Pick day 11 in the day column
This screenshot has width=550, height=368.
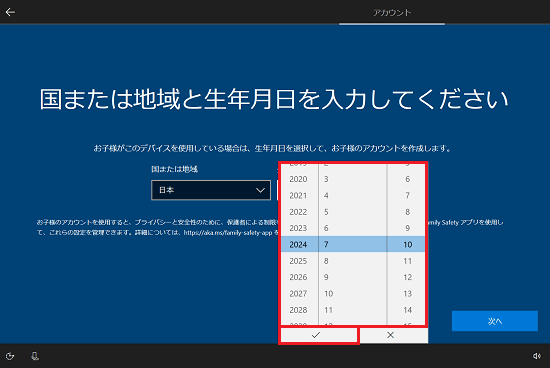(407, 261)
